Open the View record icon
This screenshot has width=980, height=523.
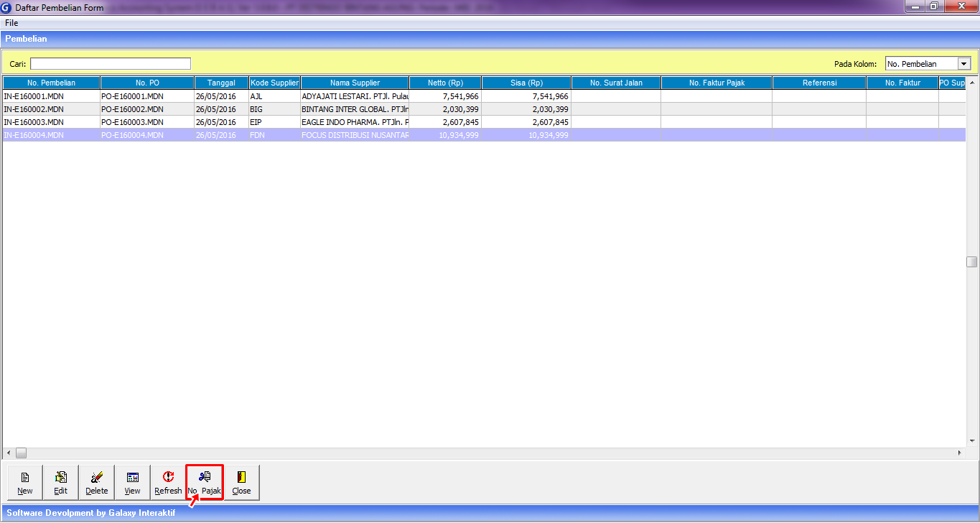pos(133,478)
